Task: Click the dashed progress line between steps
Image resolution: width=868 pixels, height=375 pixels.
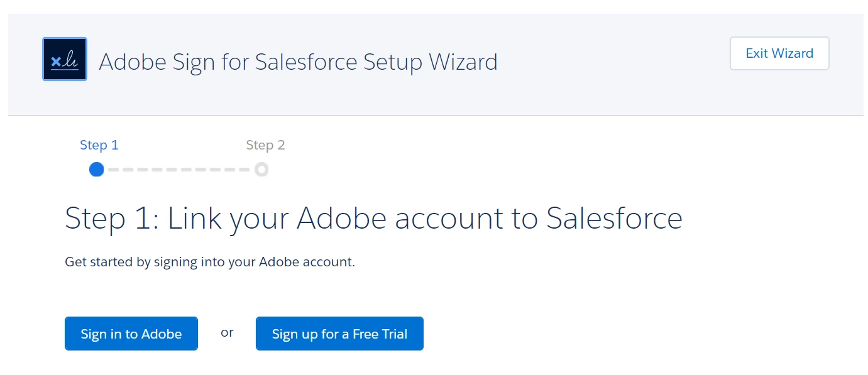Action: click(x=179, y=170)
